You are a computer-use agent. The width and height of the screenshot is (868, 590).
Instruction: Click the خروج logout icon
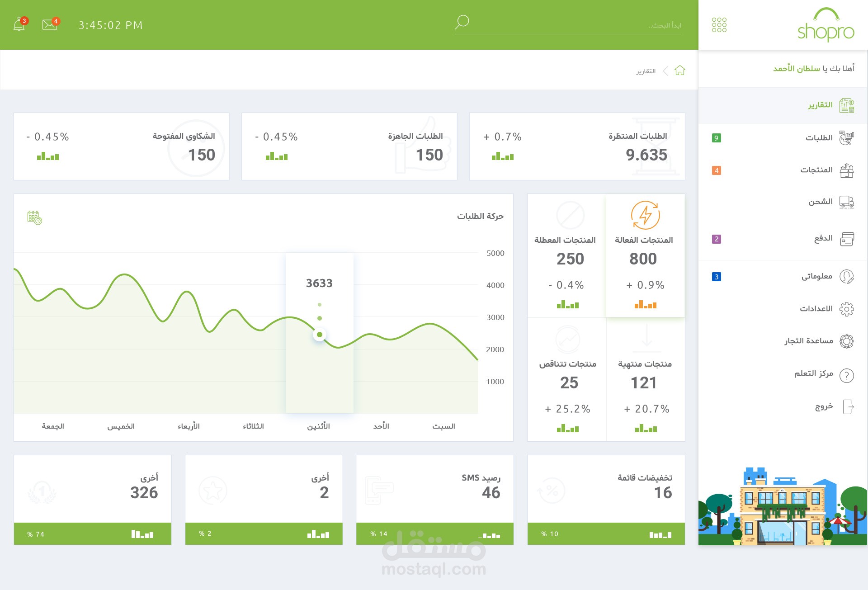click(849, 407)
